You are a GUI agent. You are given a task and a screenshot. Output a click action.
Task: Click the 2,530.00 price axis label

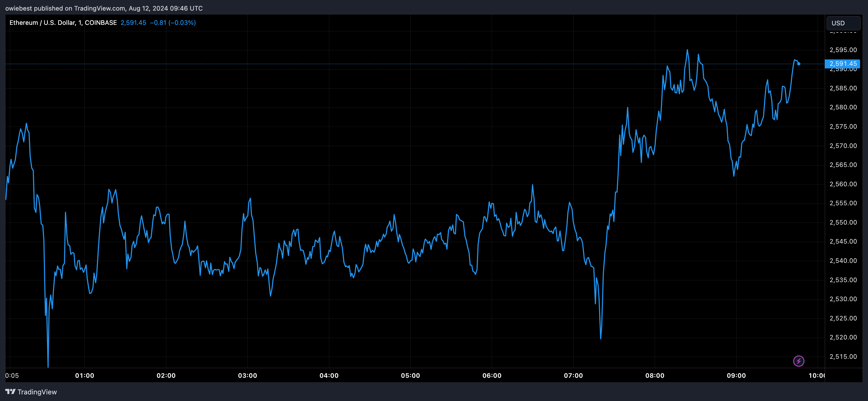[843, 299]
